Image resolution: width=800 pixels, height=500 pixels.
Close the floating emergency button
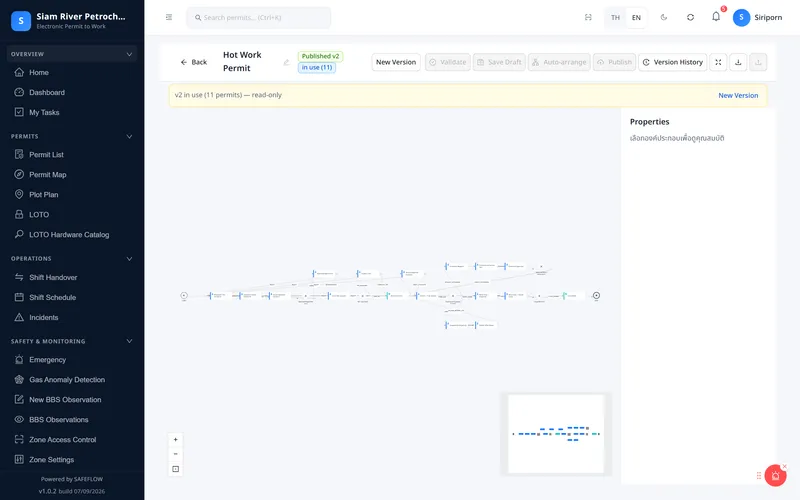coord(785,466)
